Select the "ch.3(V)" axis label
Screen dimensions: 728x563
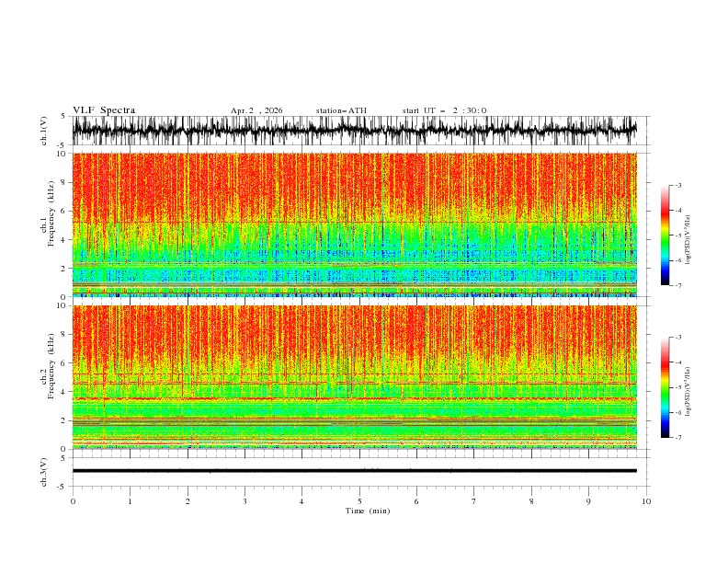pos(44,472)
